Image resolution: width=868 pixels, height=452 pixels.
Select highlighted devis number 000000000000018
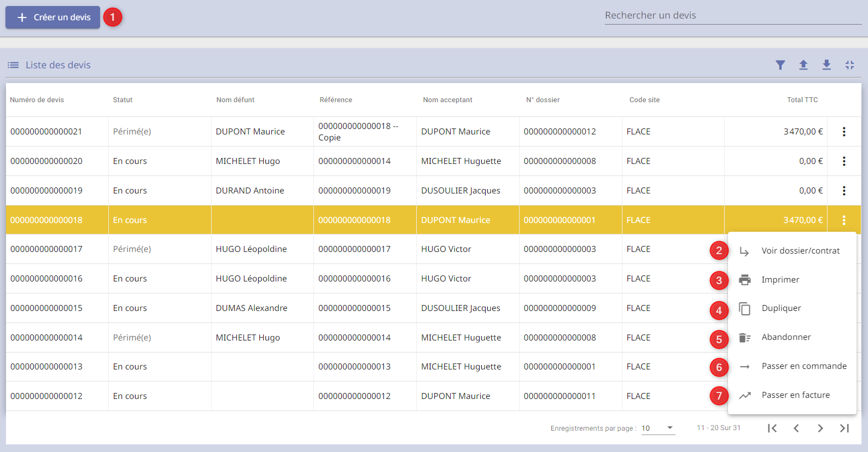46,220
